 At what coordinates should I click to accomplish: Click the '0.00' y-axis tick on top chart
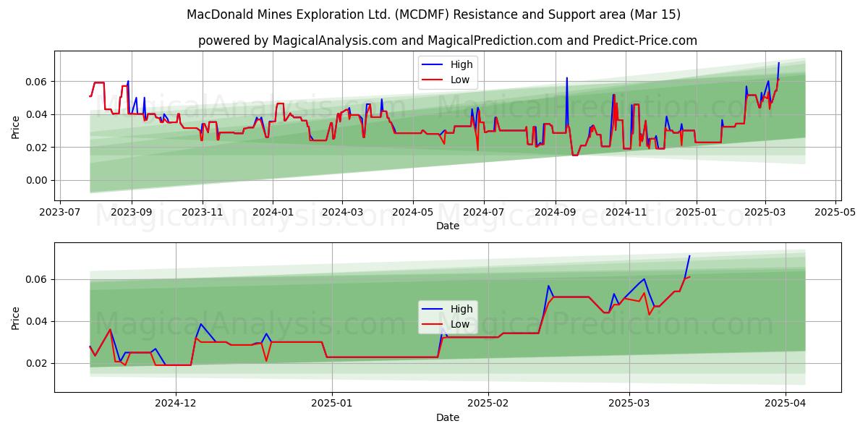38,180
